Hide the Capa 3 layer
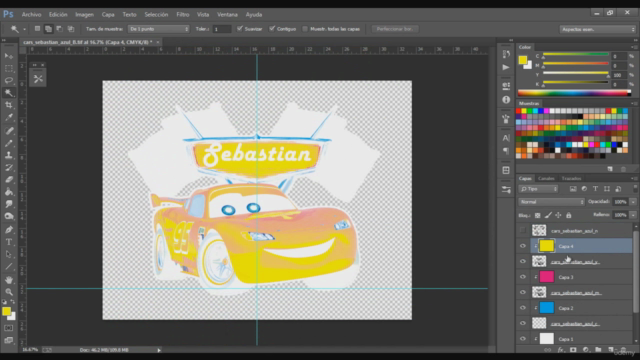Image resolution: width=640 pixels, height=360 pixels. [x=523, y=277]
